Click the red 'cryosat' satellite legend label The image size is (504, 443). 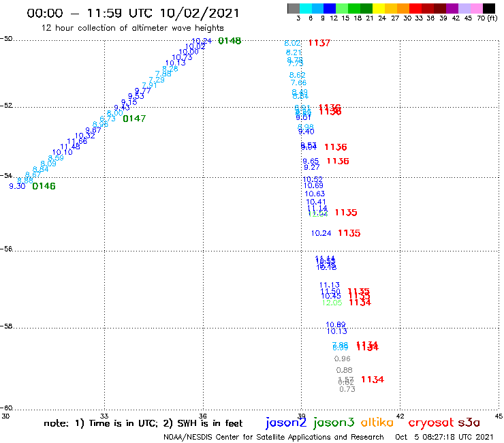[431, 423]
